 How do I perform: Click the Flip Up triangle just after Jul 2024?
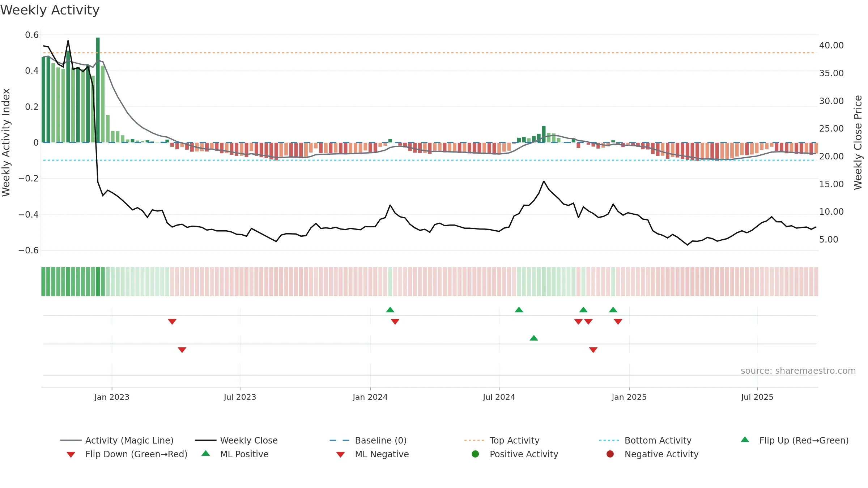[519, 310]
